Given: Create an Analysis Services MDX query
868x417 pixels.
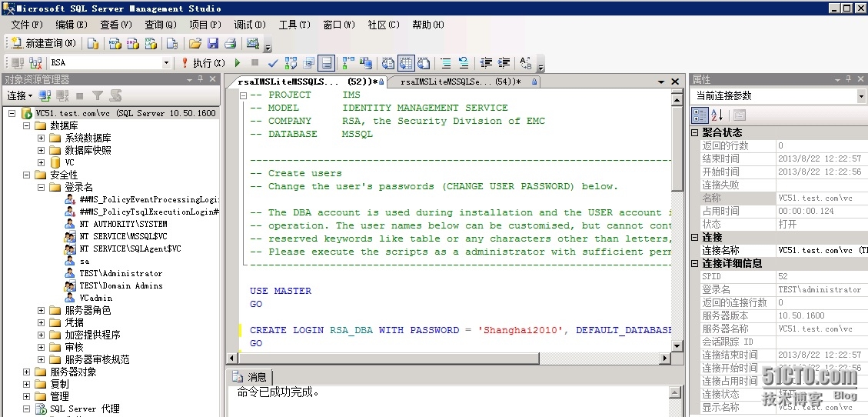Looking at the screenshot, I should 115,43.
